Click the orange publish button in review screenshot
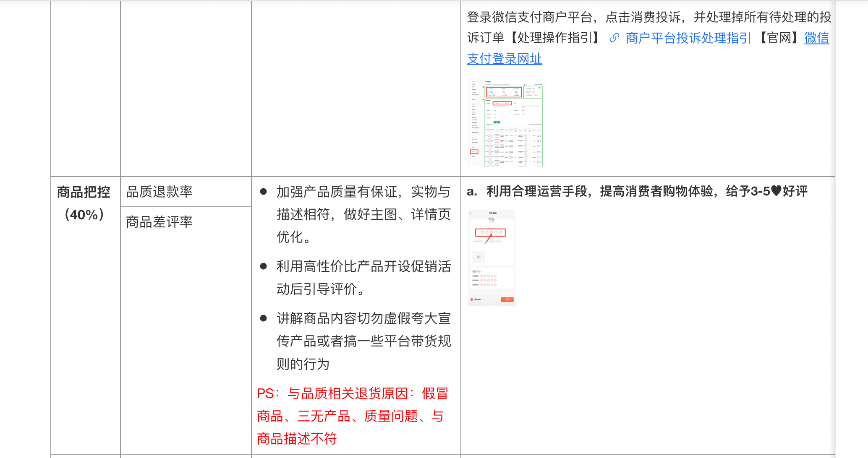Viewport: 868px width, 458px height. click(507, 299)
